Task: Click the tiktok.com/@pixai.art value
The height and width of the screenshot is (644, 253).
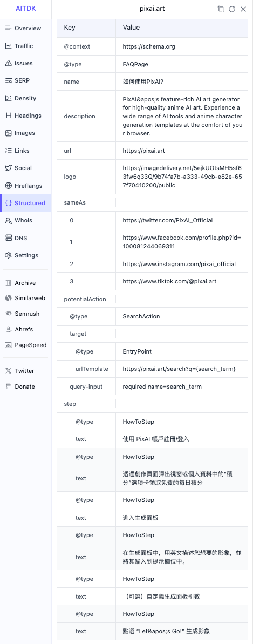Action: click(x=169, y=281)
